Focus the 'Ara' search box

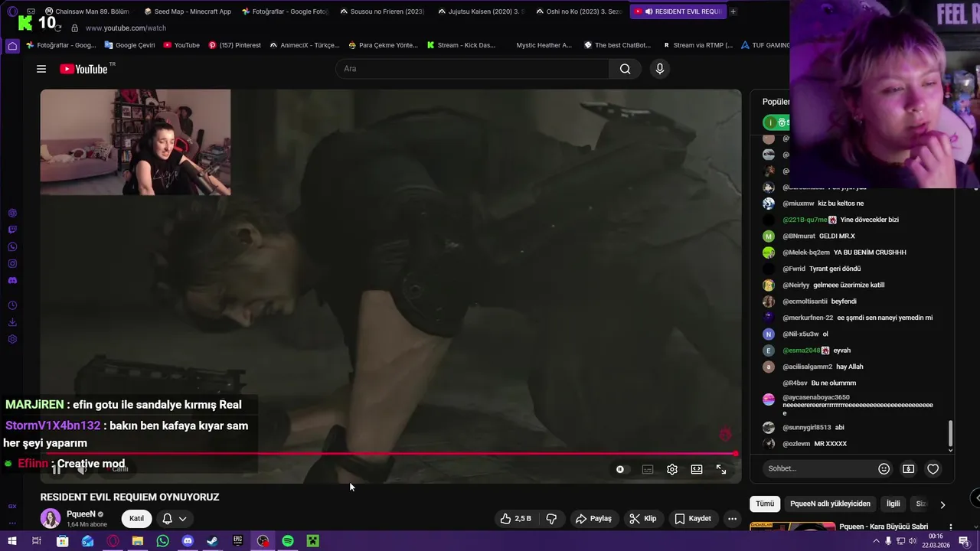click(472, 69)
